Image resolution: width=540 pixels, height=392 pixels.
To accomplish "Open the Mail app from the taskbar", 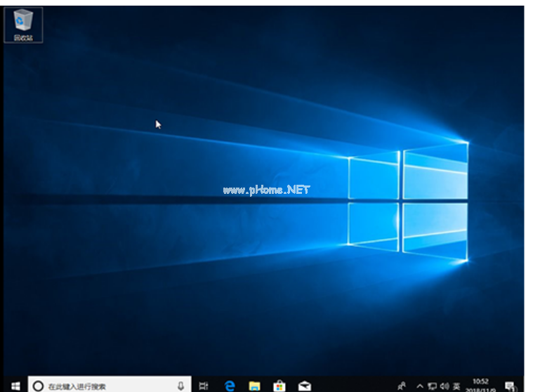I will coord(304,386).
